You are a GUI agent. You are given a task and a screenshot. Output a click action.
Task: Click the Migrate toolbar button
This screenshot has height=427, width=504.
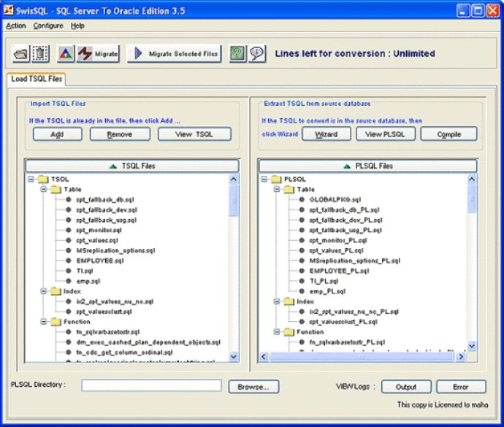point(98,53)
